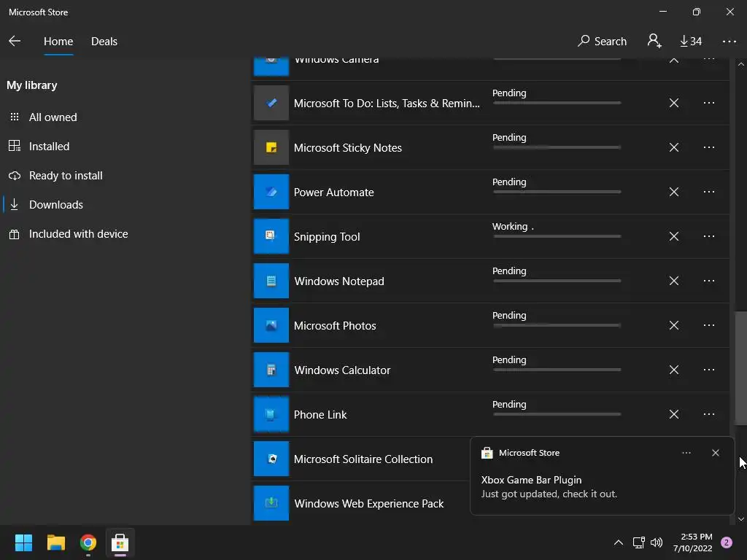Cancel the Windows Notepad download

pyautogui.click(x=673, y=281)
